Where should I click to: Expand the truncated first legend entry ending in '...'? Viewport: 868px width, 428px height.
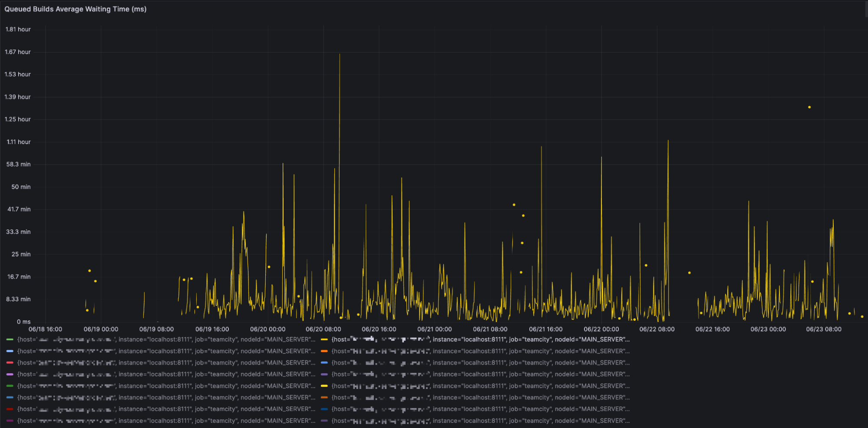pyautogui.click(x=314, y=339)
